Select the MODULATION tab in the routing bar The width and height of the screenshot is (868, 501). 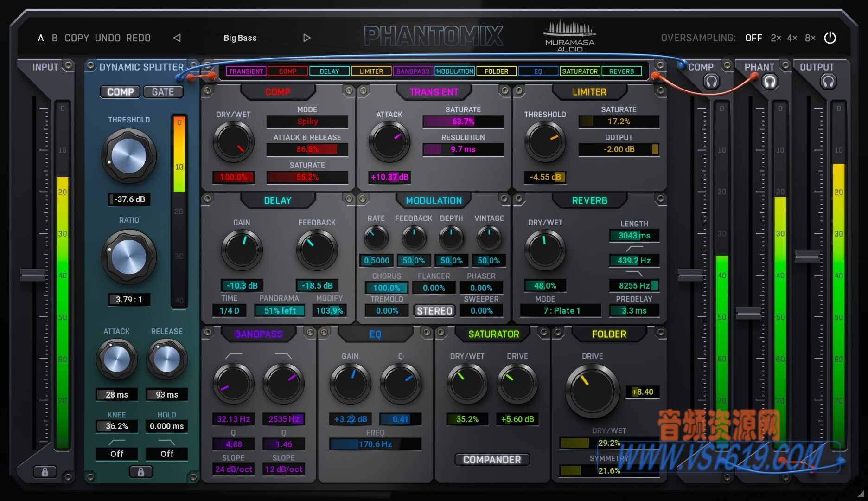tap(455, 71)
